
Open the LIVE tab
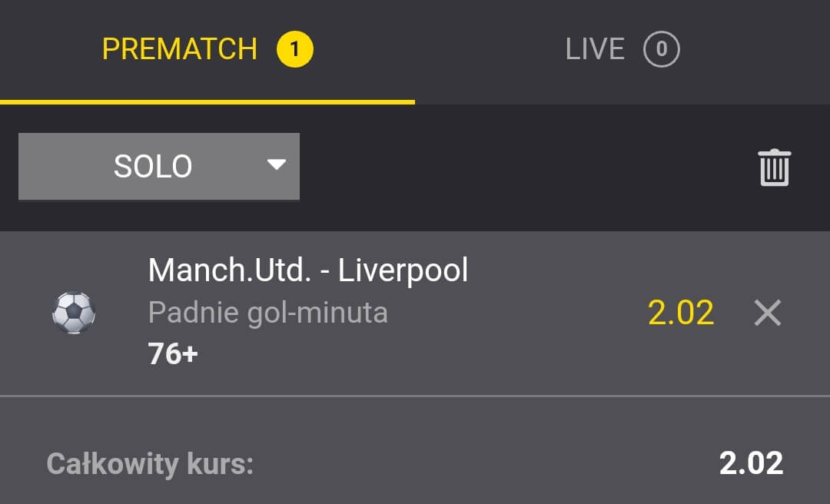pos(595,50)
